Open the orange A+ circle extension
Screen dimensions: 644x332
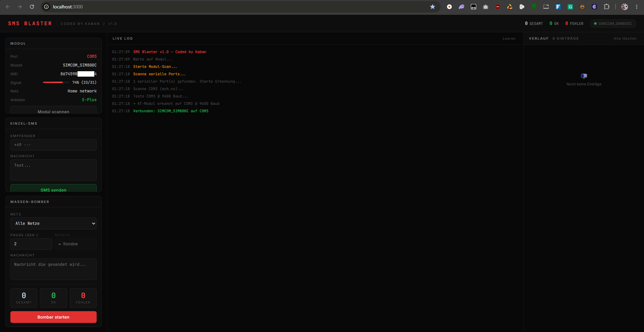pyautogui.click(x=582, y=7)
